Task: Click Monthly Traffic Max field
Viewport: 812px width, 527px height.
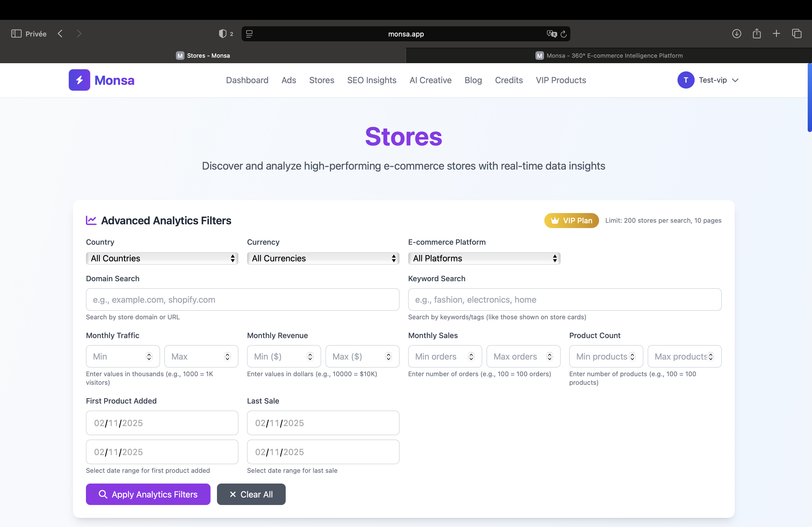Action: coord(201,356)
